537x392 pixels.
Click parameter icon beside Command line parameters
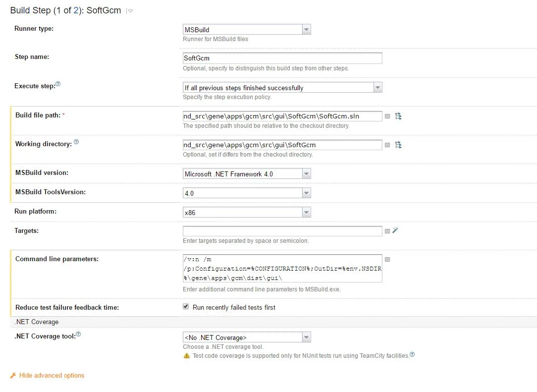(387, 259)
